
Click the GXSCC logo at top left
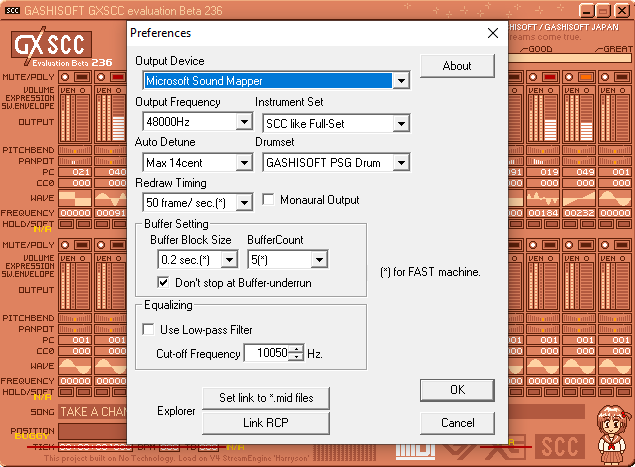(51, 45)
